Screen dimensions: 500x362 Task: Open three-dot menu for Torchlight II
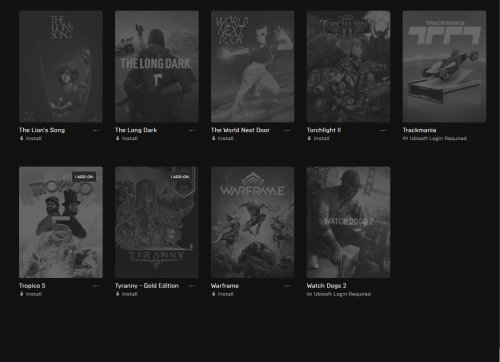click(383, 130)
